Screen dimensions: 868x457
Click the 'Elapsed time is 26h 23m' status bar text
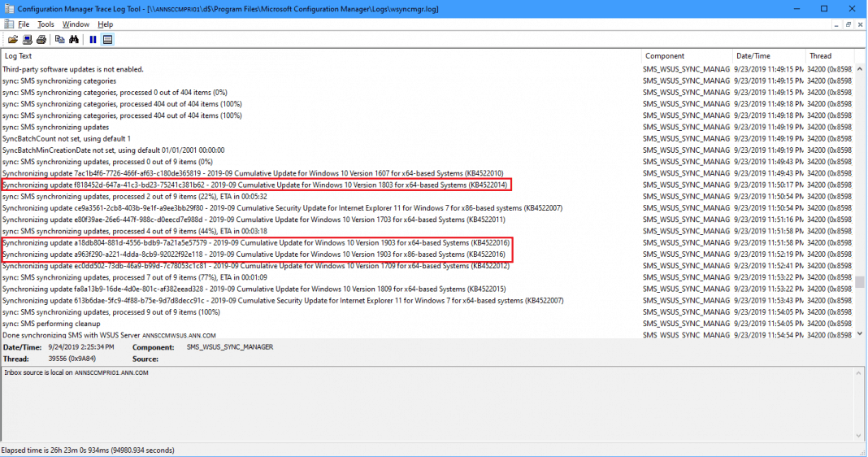pos(88,450)
